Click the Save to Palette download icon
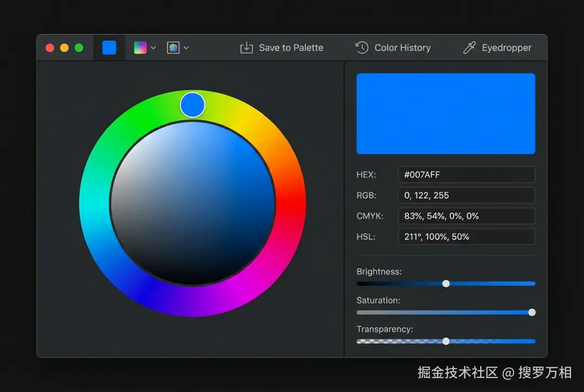 tap(246, 48)
